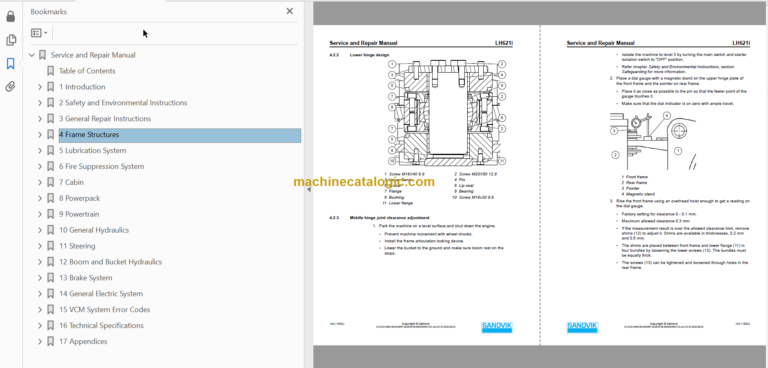The image size is (768, 368).
Task: Expand 6 Fire Suppression System bookmark
Action: [40, 167]
